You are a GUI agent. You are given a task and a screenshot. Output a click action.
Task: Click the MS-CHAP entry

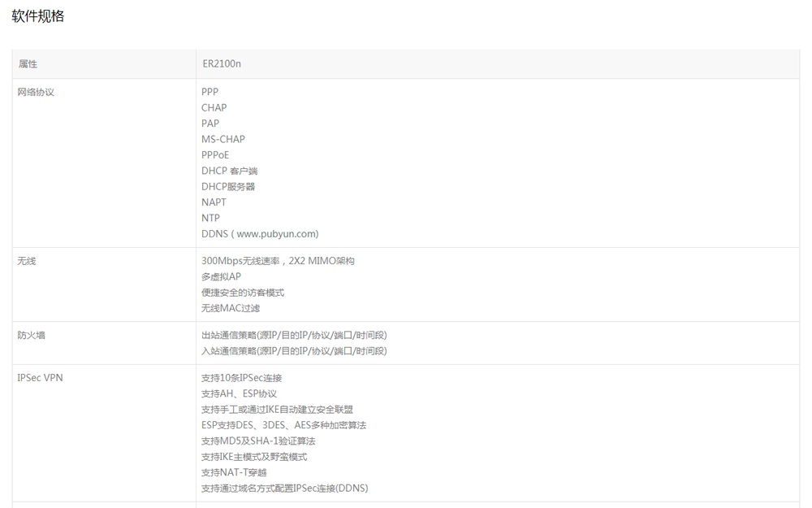(x=223, y=140)
